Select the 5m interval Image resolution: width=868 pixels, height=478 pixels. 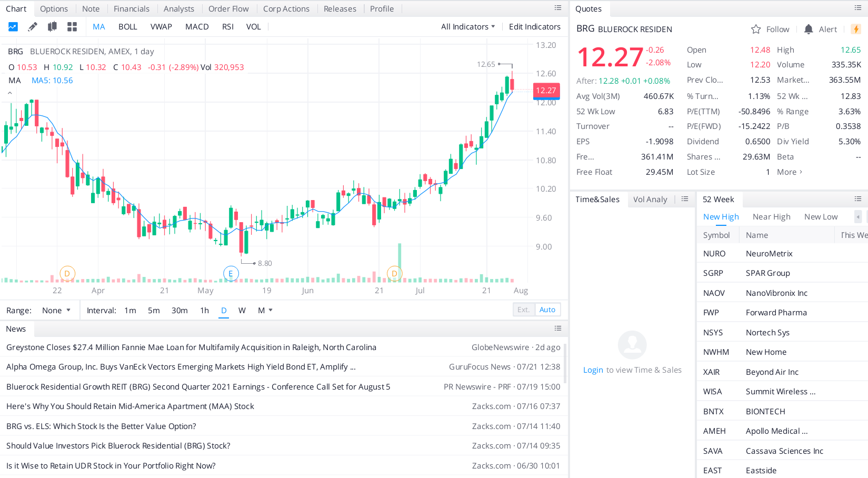[154, 311]
